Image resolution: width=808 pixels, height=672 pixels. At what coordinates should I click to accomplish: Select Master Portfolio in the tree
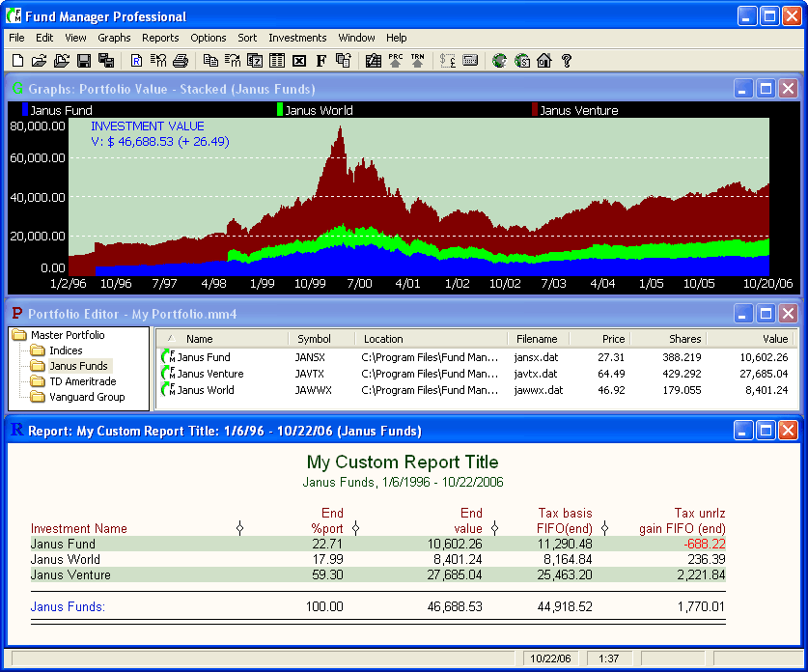(68, 335)
